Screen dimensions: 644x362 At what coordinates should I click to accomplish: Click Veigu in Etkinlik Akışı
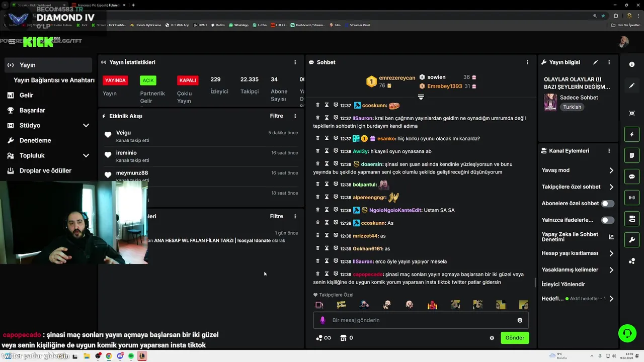point(123,133)
